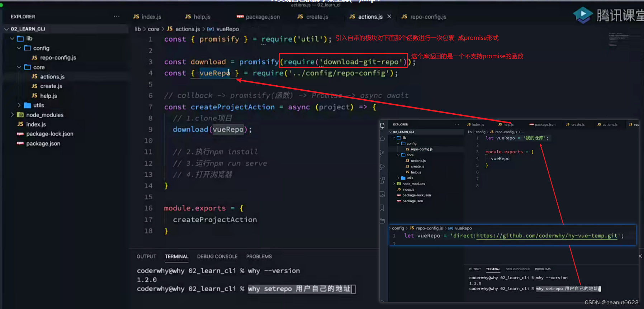Open Source Control icon in inset window activity bar
The image size is (644, 309).
pyautogui.click(x=382, y=153)
